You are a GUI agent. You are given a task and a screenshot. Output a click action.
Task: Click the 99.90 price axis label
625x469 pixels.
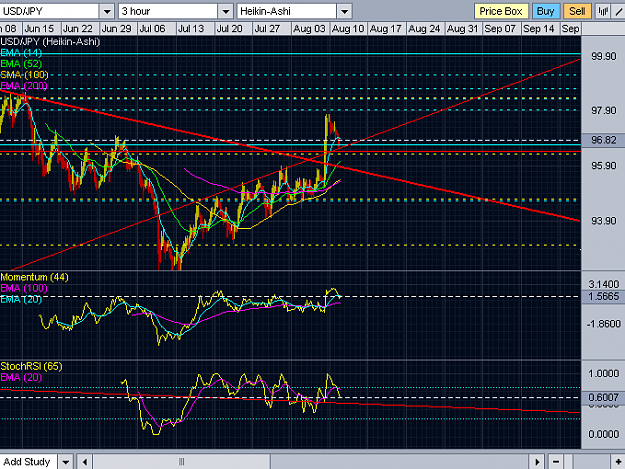603,56
